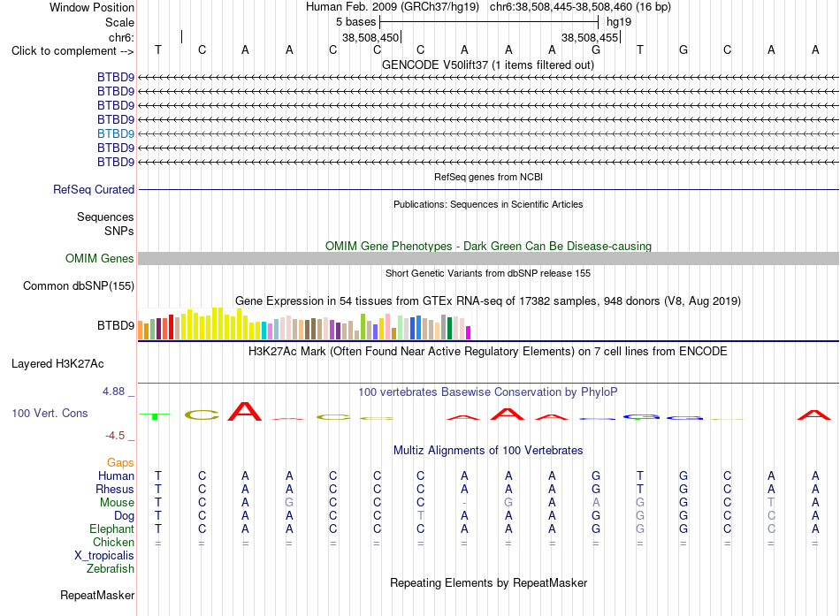This screenshot has height=616, width=840.
Task: Click the '100 vertebrates Basewise Conservation by PhyloP' title
Action: [x=488, y=392]
